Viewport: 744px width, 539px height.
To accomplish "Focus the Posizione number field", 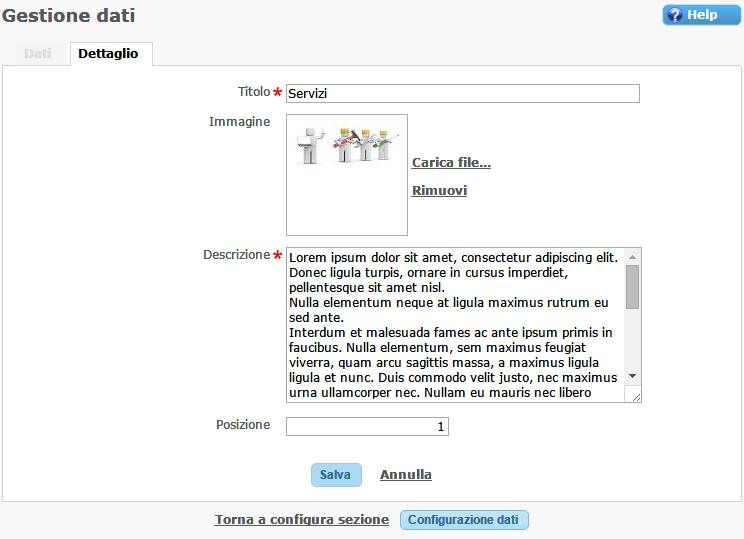I will (x=367, y=427).
